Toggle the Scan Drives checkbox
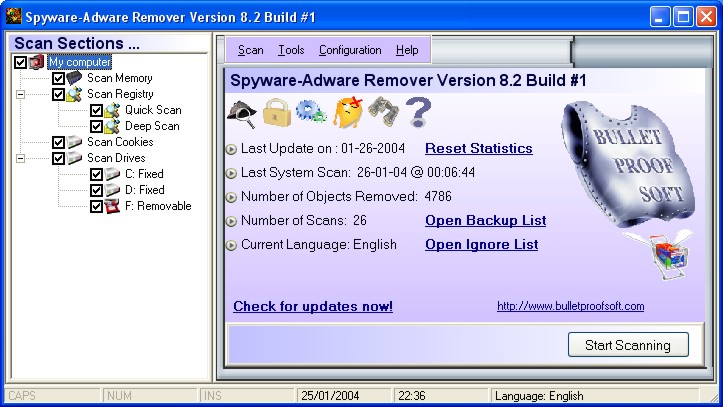723x407 pixels. tap(58, 159)
